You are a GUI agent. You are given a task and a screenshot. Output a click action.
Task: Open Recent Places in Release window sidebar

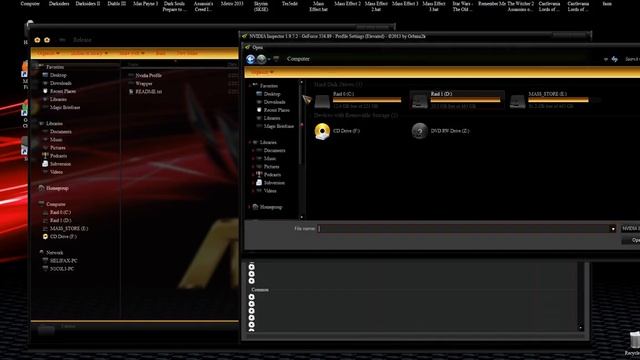59,91
